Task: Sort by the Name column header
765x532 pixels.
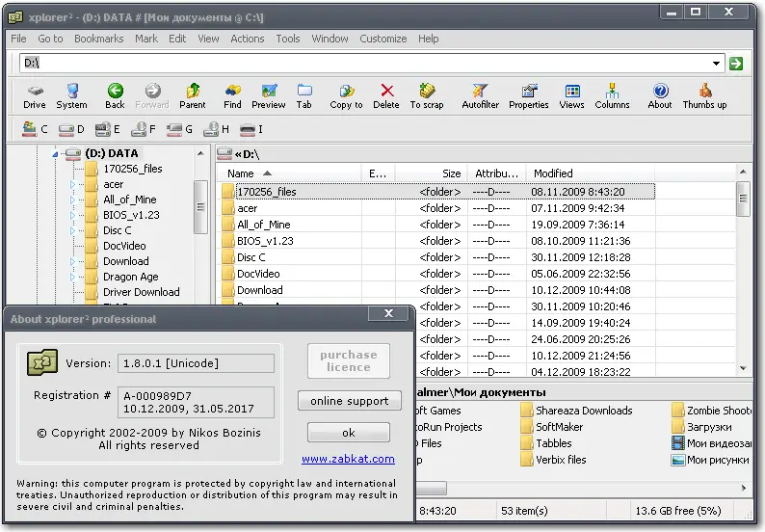Action: coord(288,173)
